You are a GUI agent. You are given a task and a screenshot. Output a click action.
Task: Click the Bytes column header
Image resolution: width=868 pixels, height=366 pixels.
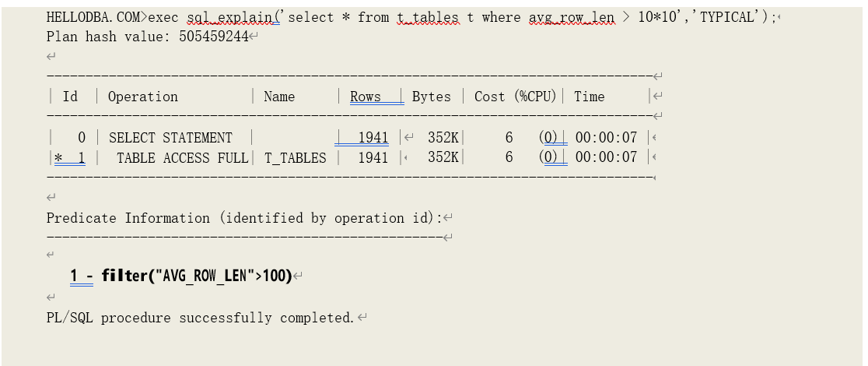[431, 97]
